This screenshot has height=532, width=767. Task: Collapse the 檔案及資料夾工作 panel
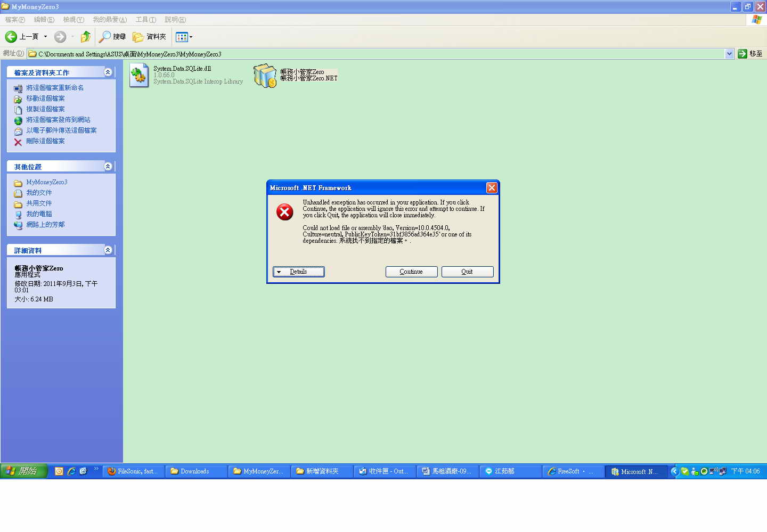108,72
